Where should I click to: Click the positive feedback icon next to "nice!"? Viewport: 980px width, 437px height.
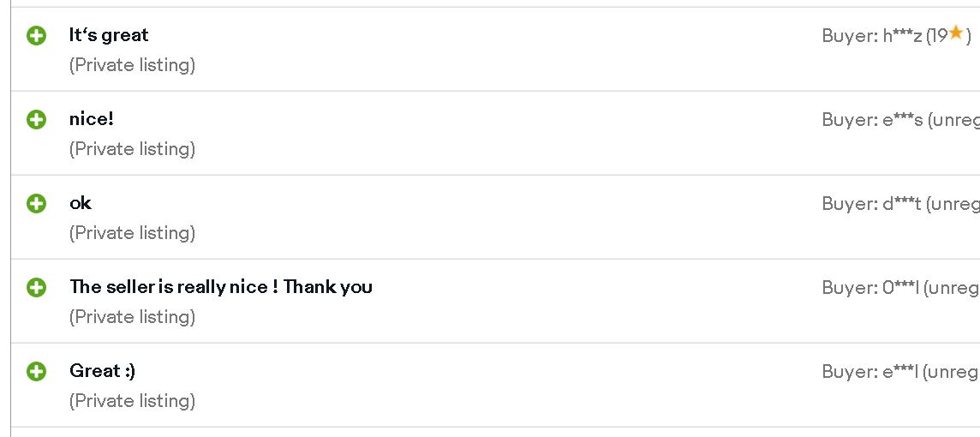(36, 119)
